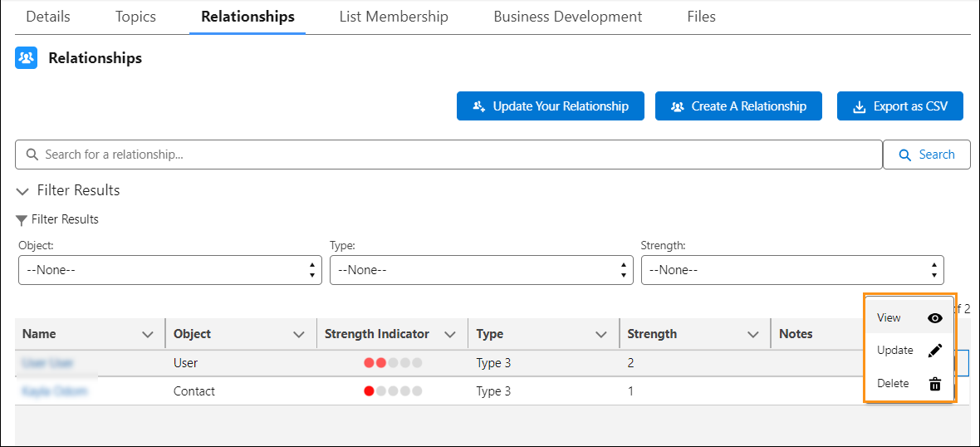Click the User row strength indicator dots

click(x=393, y=362)
